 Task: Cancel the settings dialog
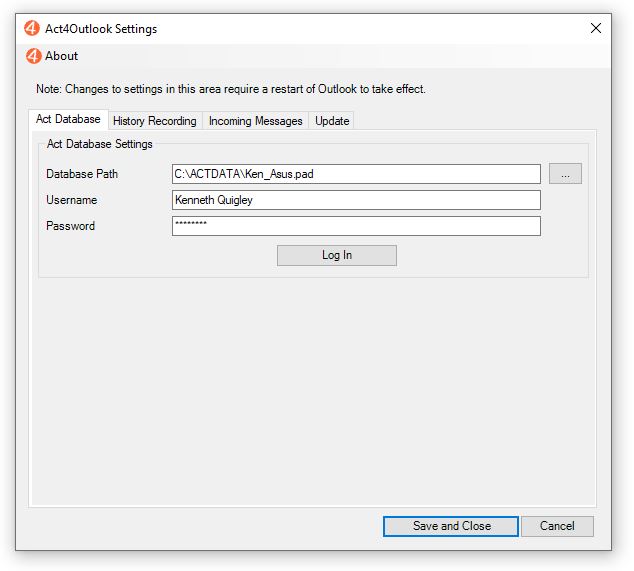coord(557,526)
